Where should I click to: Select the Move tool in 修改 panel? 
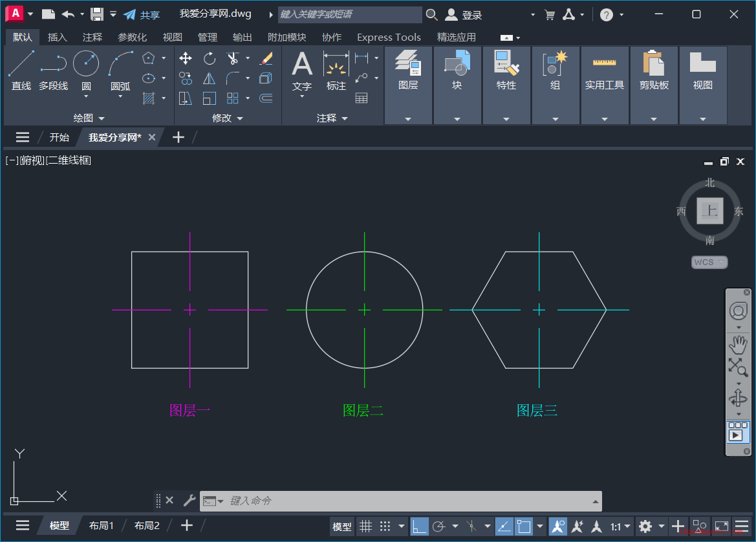pyautogui.click(x=186, y=58)
